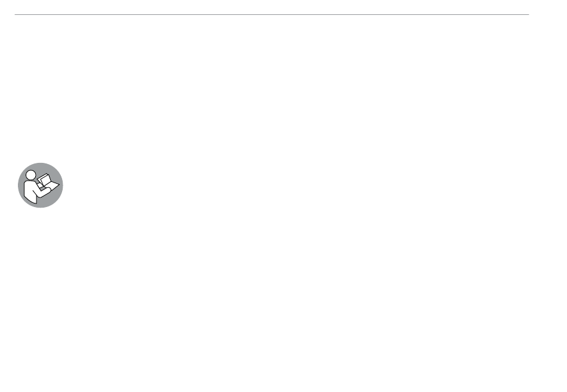This screenshot has height=392, width=567.
Task: Click the figure's arm holding the booklet
Action: coord(42,193)
